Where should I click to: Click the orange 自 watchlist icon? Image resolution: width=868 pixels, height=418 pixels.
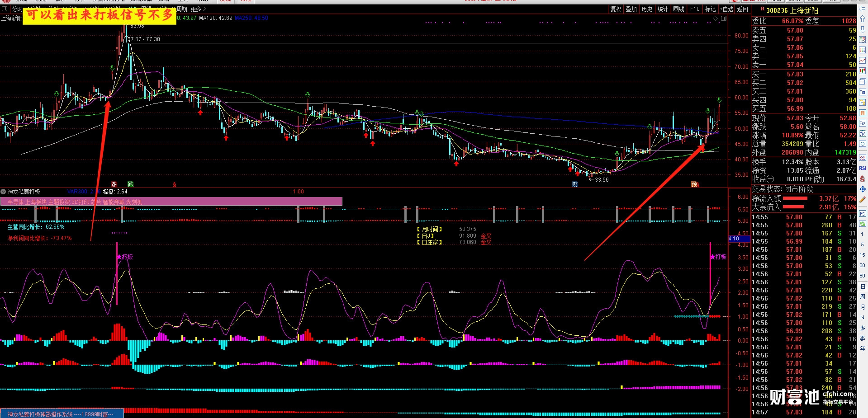click(x=863, y=113)
